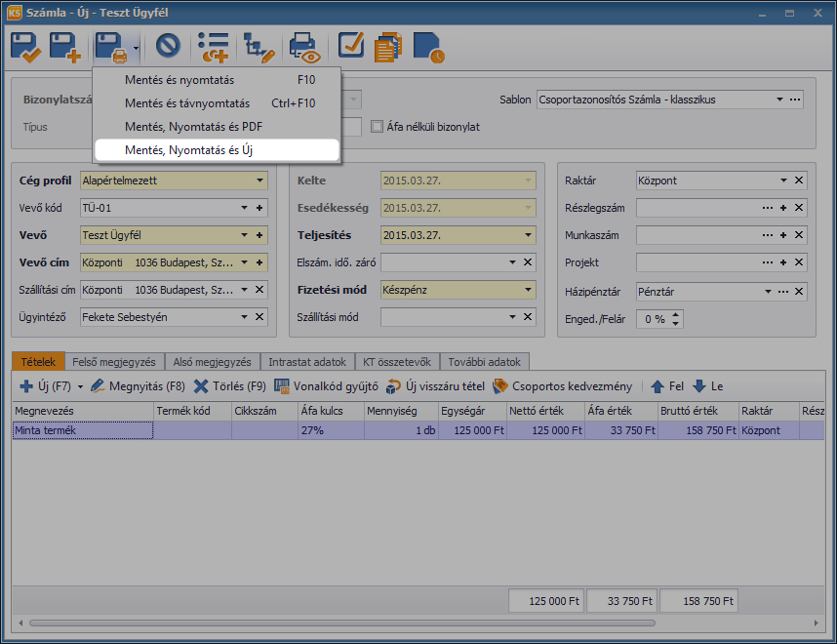Open the Fizetési mód dropdown

pos(528,290)
